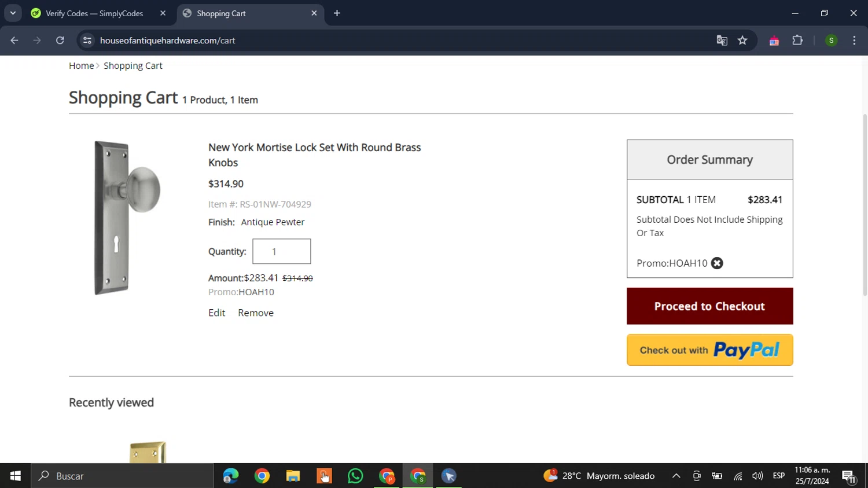Open the notification center icon
This screenshot has height=488, width=868.
click(849, 476)
